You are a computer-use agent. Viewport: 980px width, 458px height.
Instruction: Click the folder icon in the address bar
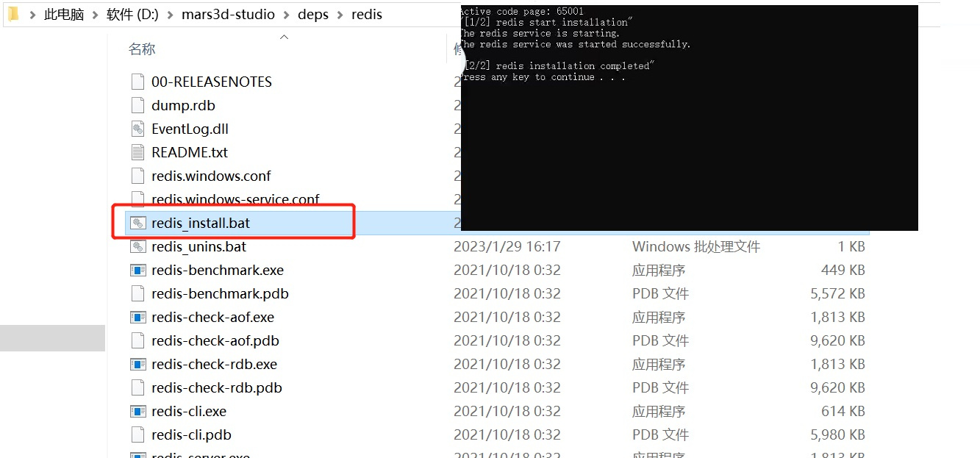13,14
